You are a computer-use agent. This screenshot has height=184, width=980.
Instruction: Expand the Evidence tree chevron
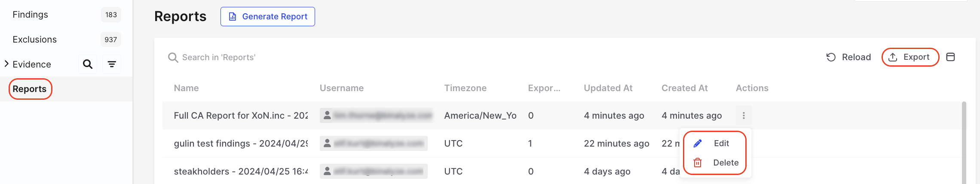6,64
